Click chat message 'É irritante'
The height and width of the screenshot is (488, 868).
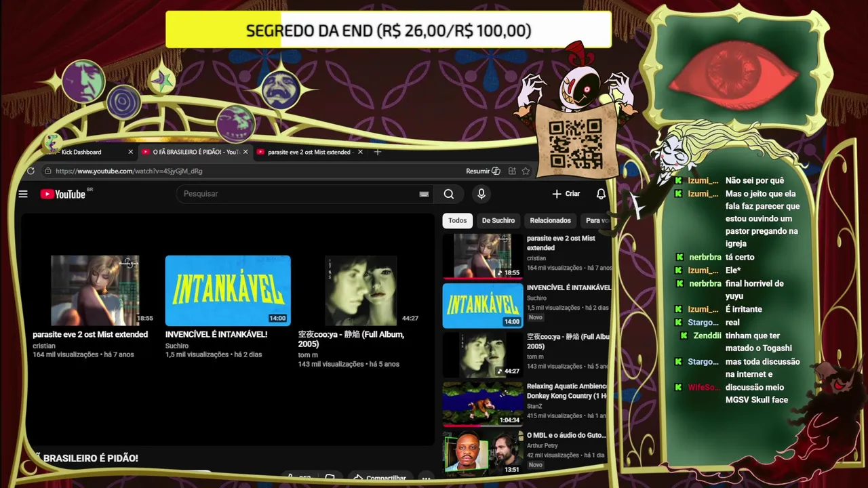tap(744, 309)
